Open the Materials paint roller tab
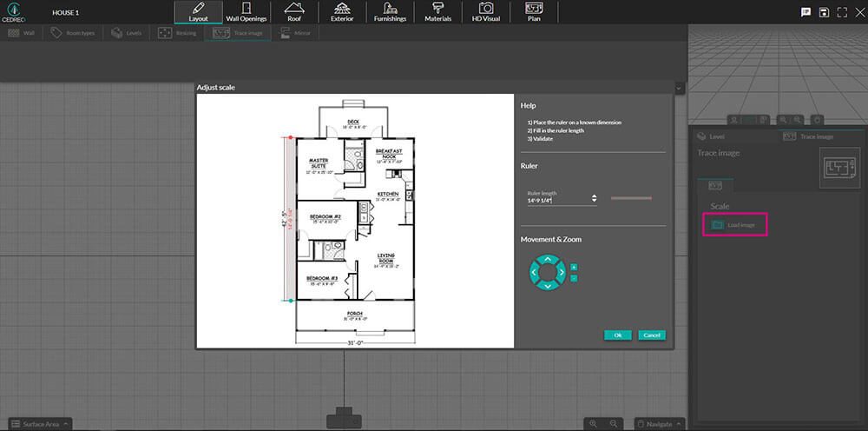The image size is (868, 431). click(437, 12)
